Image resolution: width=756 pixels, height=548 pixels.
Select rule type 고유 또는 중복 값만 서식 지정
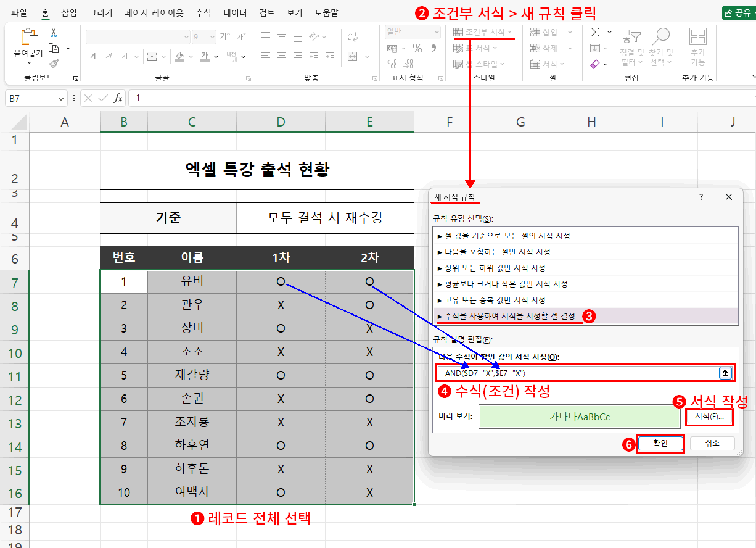tap(585, 300)
